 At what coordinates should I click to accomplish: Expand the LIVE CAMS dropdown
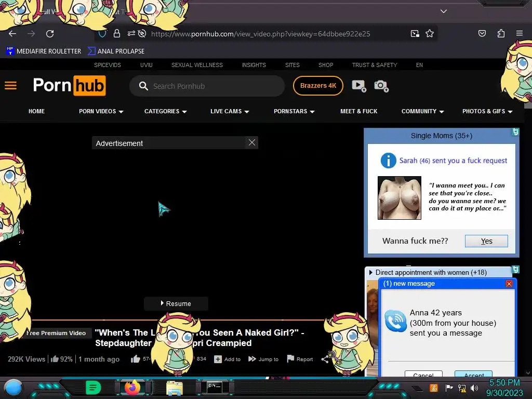click(x=230, y=111)
